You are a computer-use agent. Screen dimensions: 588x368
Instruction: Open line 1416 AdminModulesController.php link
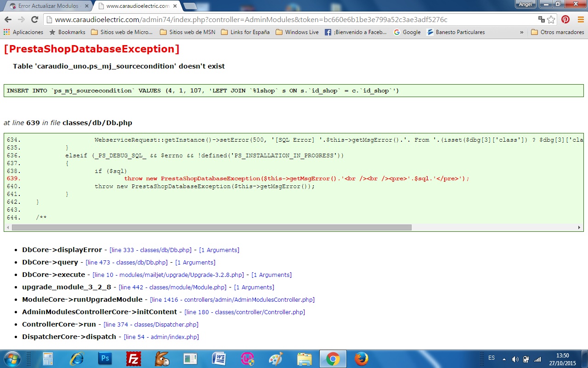coord(232,299)
